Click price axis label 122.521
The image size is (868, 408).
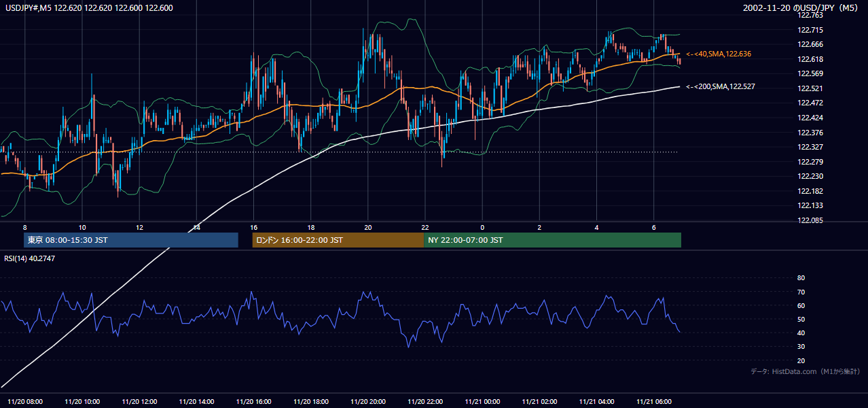(x=810, y=88)
